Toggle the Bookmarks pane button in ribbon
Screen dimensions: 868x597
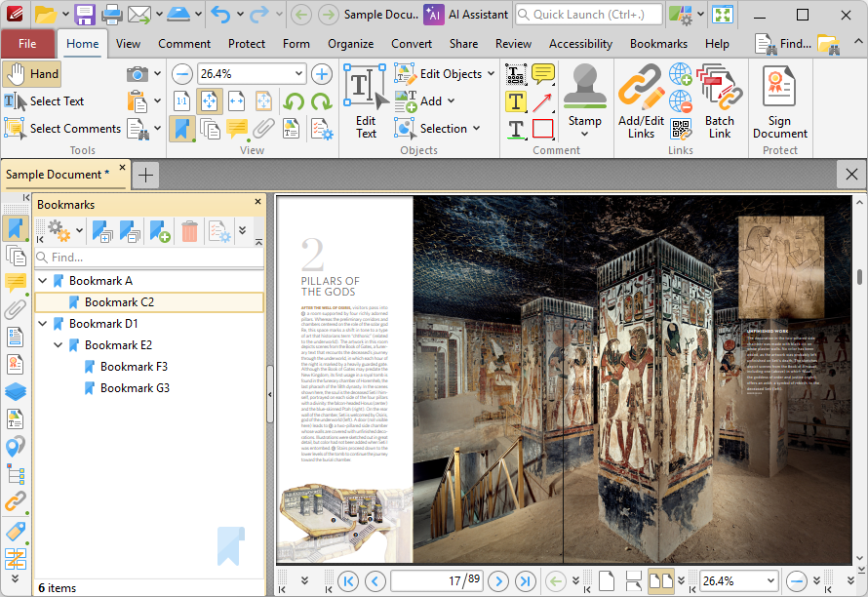tap(182, 129)
